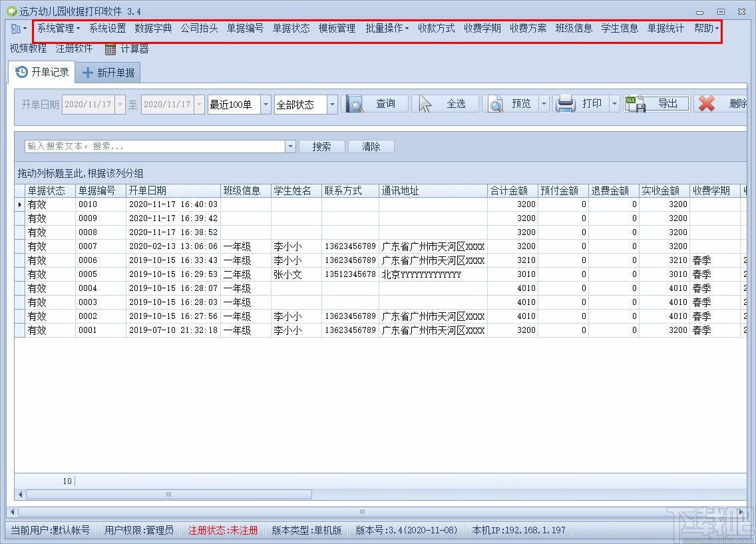Click the plus icon on 新开单据 tab

pyautogui.click(x=88, y=73)
